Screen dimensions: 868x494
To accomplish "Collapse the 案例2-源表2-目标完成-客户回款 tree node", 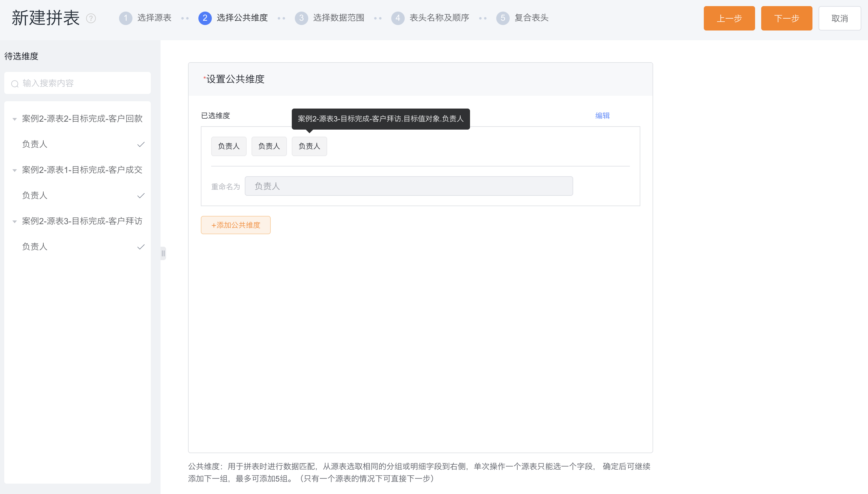I will (15, 119).
